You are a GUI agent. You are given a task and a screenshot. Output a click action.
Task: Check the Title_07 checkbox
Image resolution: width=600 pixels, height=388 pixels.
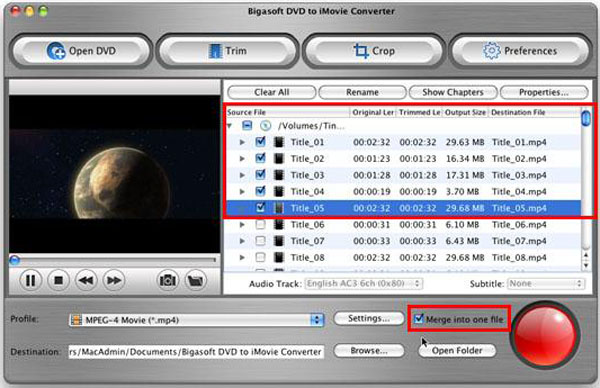click(x=261, y=241)
